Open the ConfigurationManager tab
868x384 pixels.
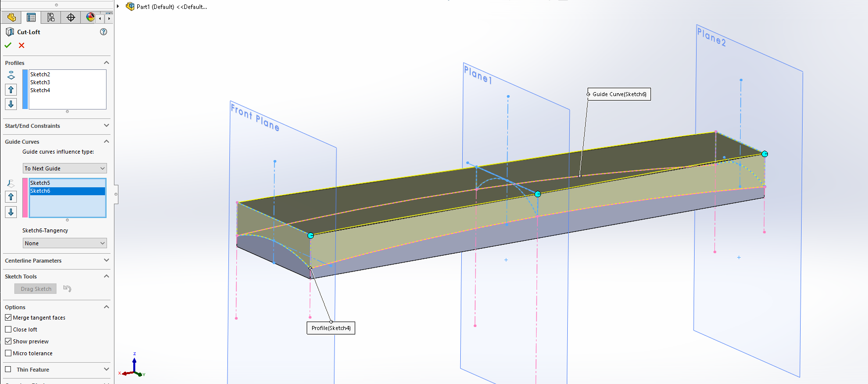pos(51,17)
